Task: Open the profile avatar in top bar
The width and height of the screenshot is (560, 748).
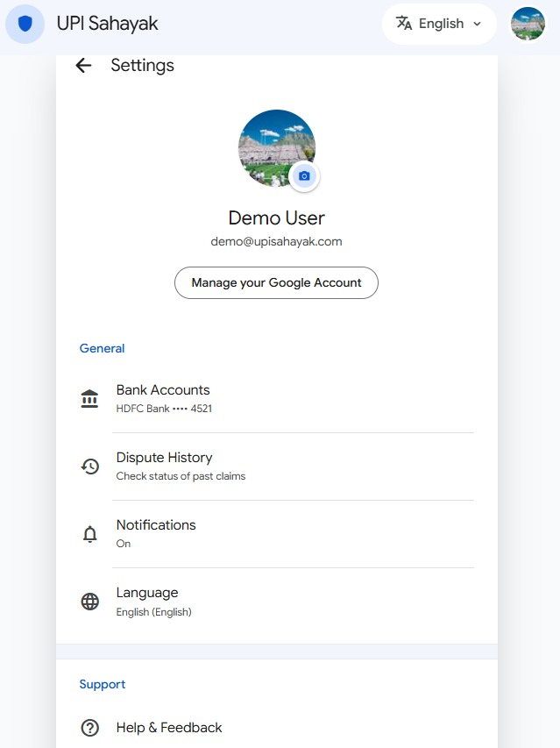Action: click(528, 24)
